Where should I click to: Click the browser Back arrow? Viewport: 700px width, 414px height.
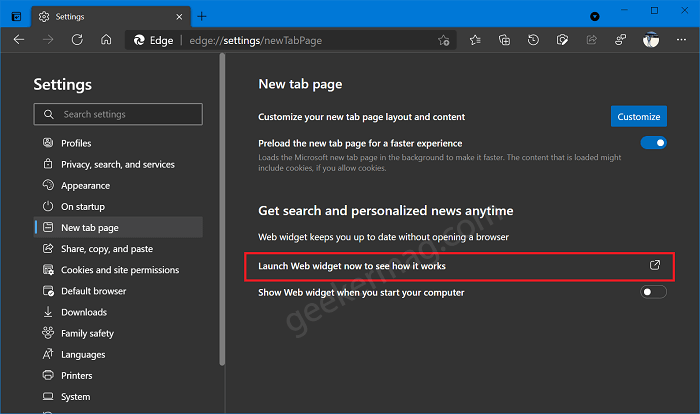click(19, 40)
